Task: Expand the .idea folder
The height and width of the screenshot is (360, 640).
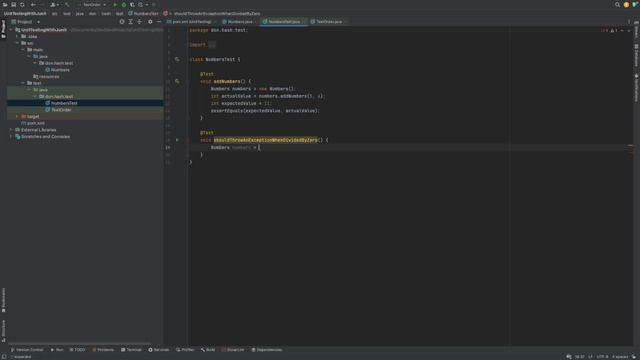Action: point(17,36)
